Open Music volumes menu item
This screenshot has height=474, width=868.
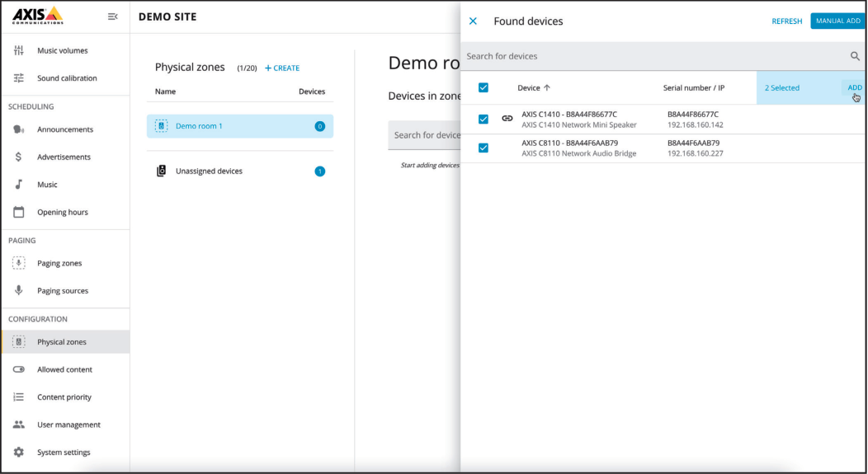click(x=62, y=51)
